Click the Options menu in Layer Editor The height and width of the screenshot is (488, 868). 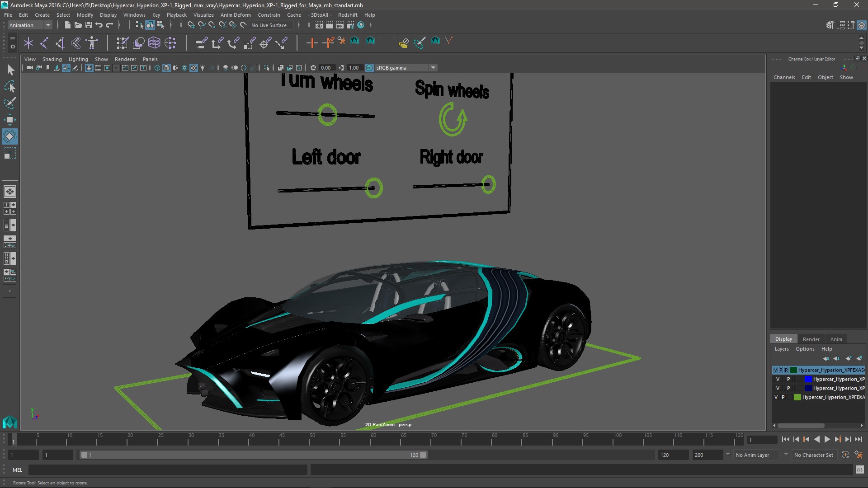point(805,349)
